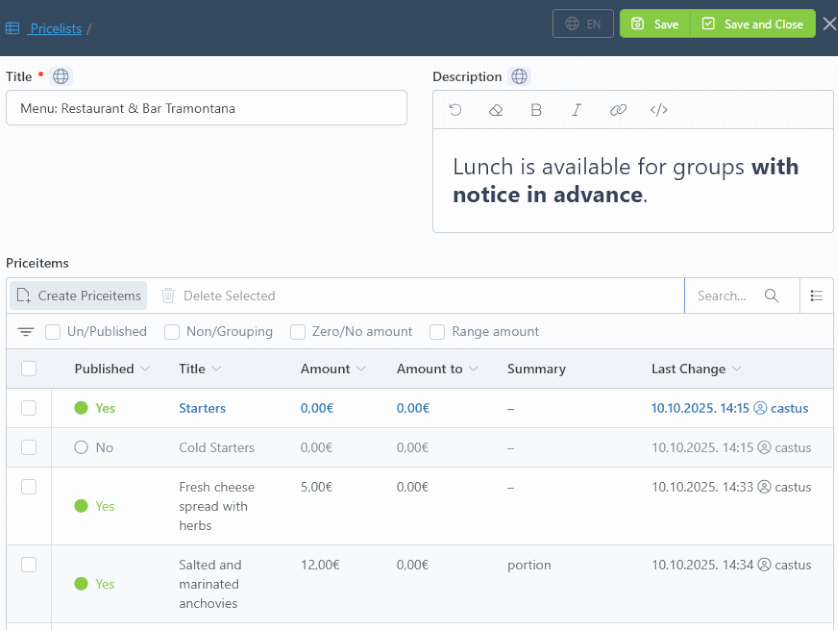The image size is (838, 630).
Task: Toggle bold formatting in description editor
Action: pos(536,110)
